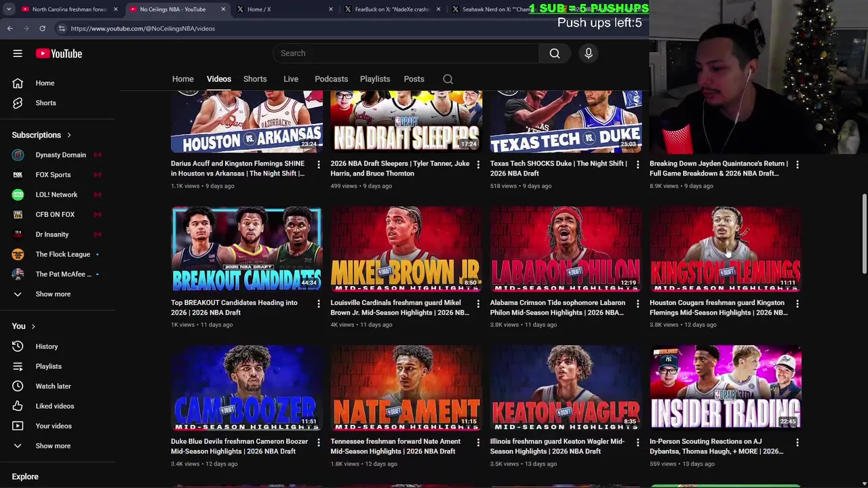This screenshot has height=488, width=868.
Task: Reload the page with refresh button
Action: 42,28
